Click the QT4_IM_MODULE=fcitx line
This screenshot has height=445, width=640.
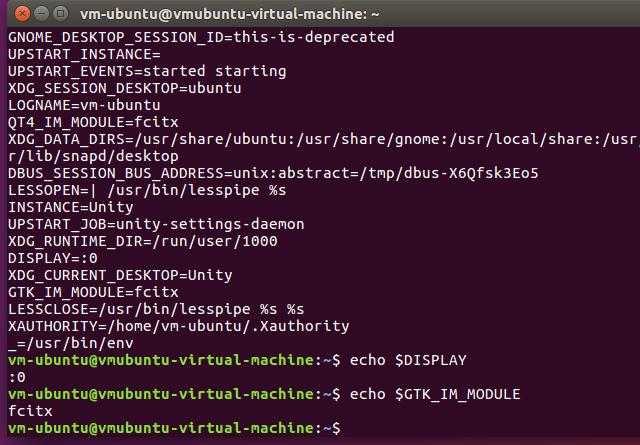coord(93,122)
